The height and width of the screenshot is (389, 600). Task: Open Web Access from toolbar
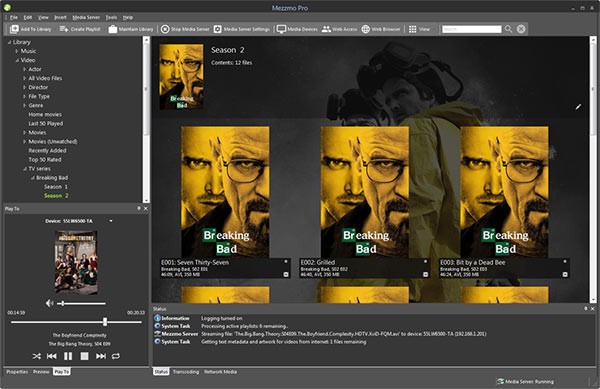(339, 29)
